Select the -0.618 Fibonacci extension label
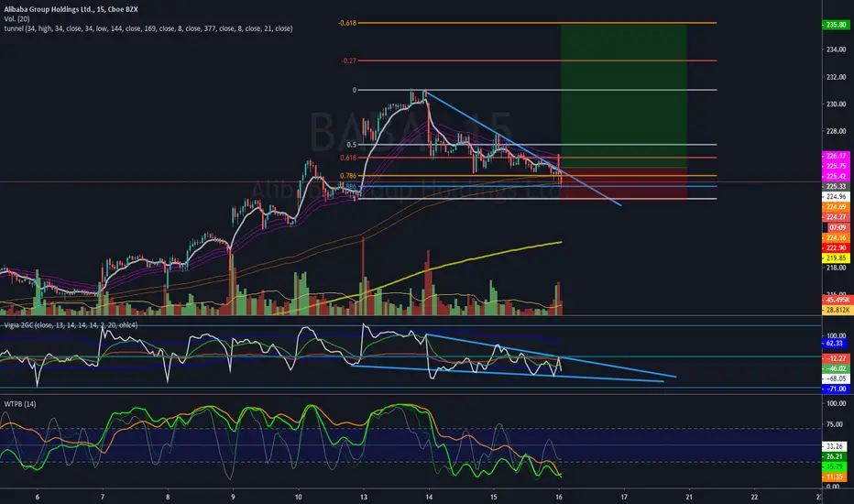 coord(347,23)
